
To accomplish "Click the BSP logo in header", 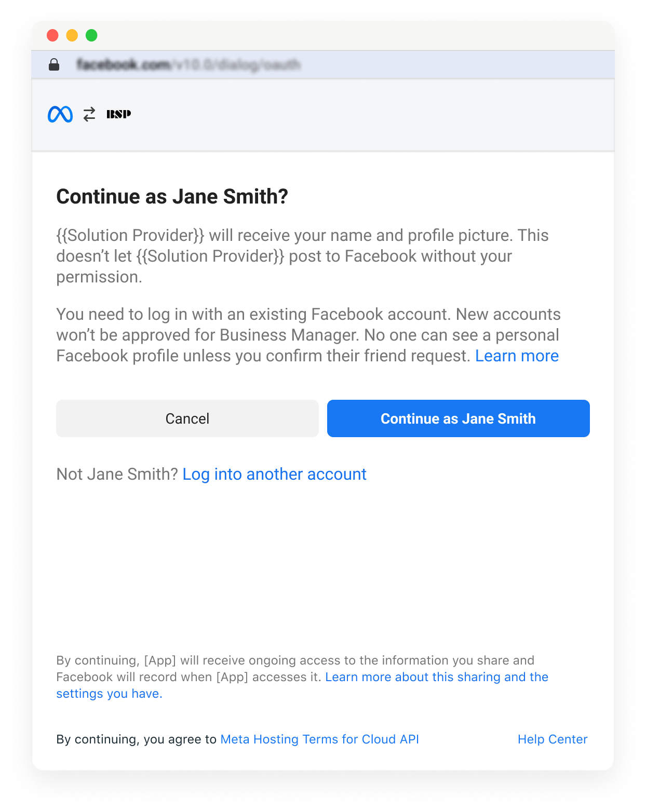I will pyautogui.click(x=118, y=114).
